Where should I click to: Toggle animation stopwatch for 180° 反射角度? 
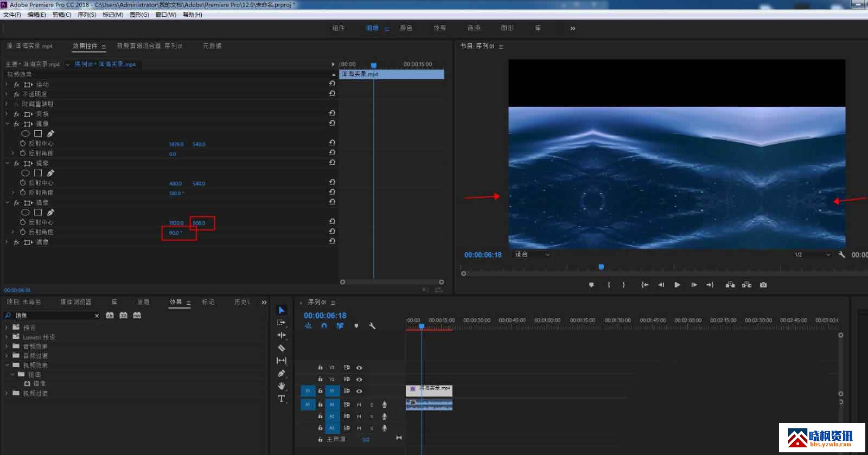23,193
